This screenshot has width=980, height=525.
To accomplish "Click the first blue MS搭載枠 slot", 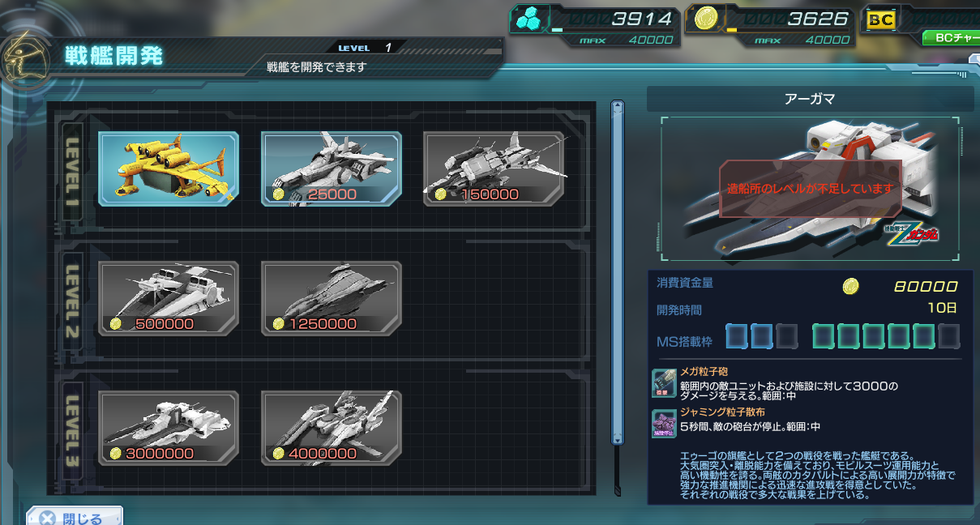I will click(x=736, y=335).
